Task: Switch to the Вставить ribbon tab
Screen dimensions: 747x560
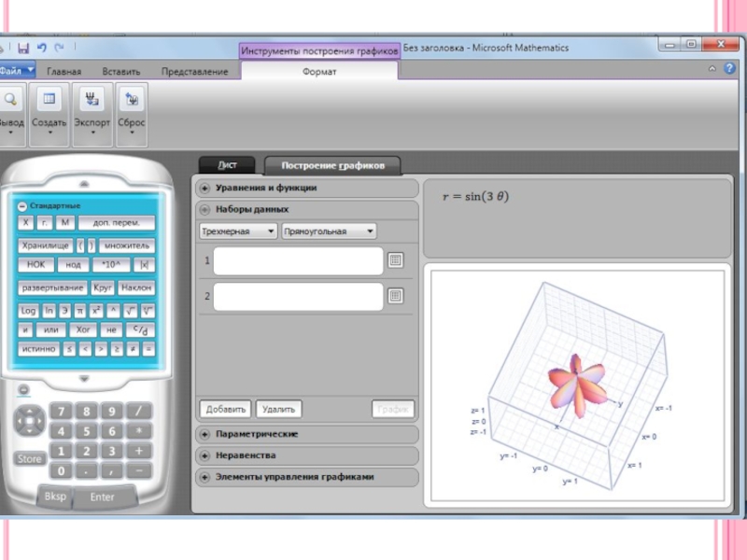Action: [121, 72]
